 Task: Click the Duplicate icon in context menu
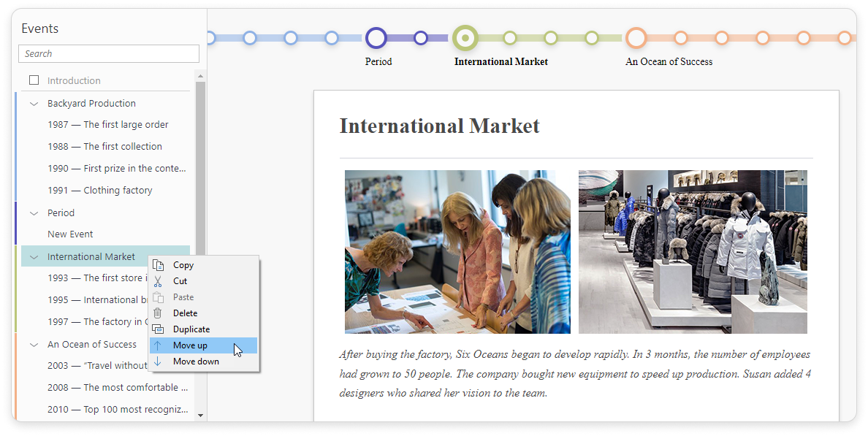(x=158, y=329)
